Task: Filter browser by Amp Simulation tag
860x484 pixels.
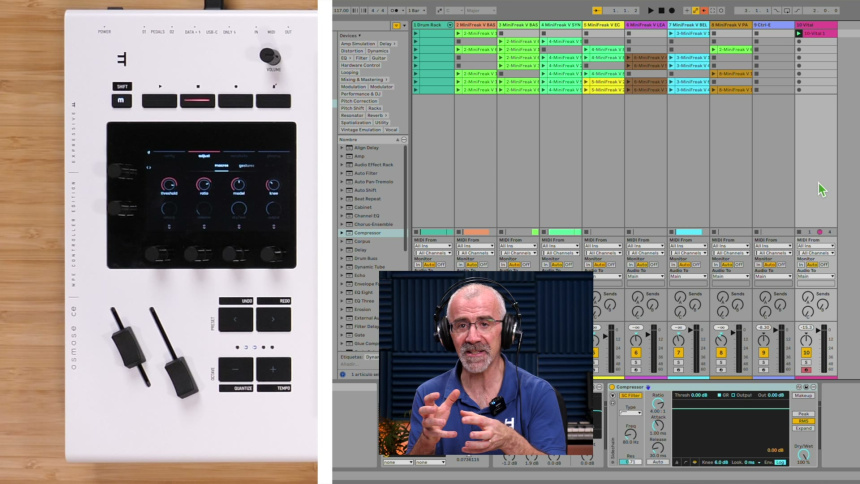Action: (358, 43)
